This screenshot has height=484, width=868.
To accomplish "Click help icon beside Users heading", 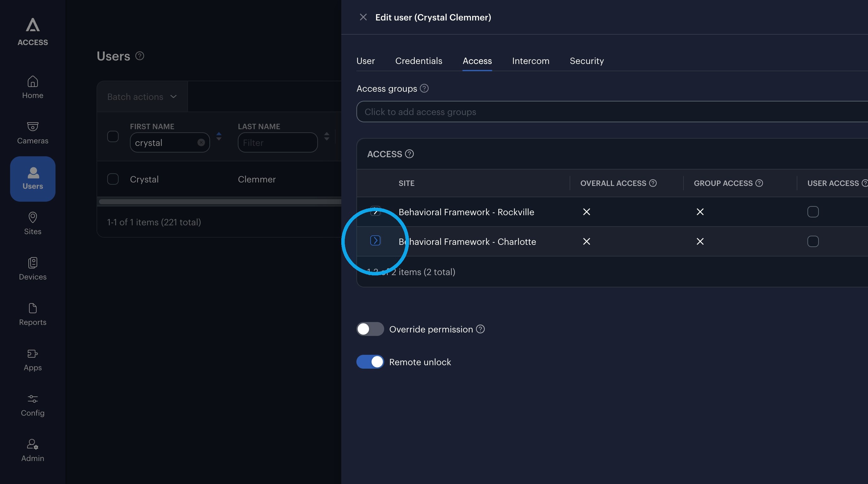I will click(140, 56).
